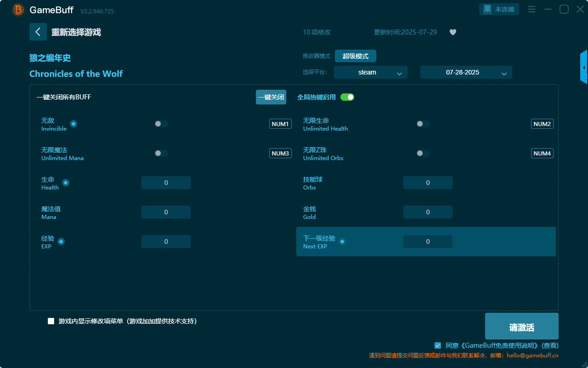Click the NUM3 hotkey box
Viewport: 588px width, 368px height.
point(280,153)
